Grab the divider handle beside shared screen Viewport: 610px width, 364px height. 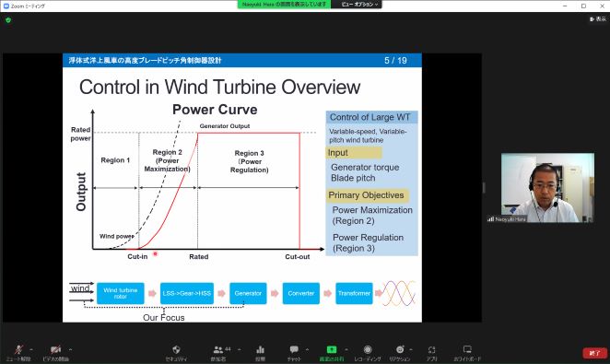[484, 187]
